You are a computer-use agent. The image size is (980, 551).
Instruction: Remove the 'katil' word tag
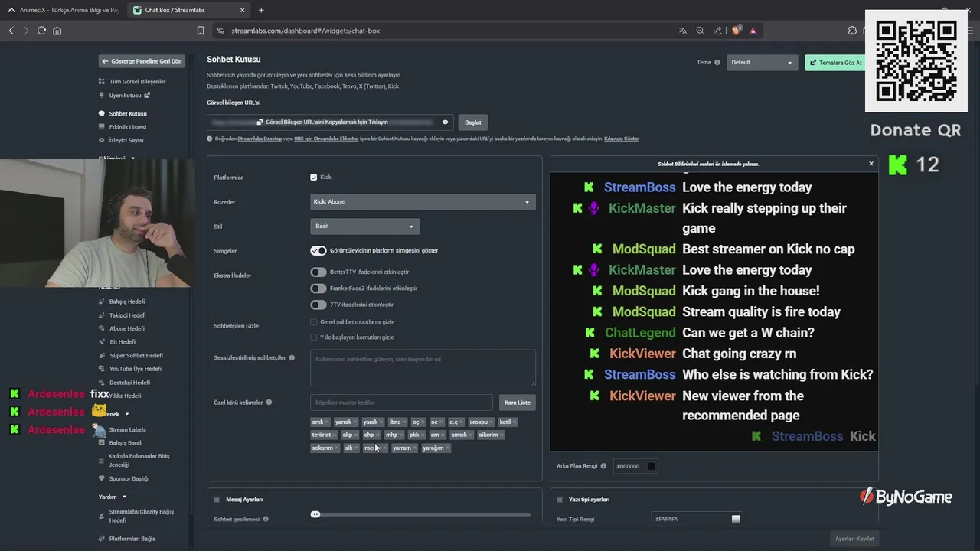(514, 422)
